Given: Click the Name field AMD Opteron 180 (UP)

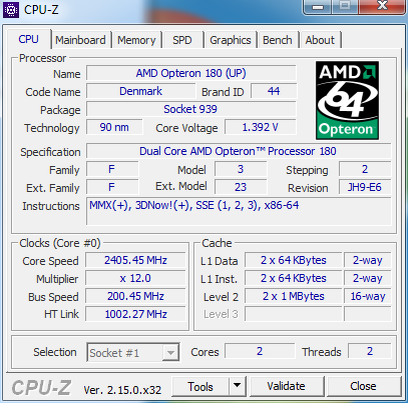Looking at the screenshot, I should pos(191,73).
